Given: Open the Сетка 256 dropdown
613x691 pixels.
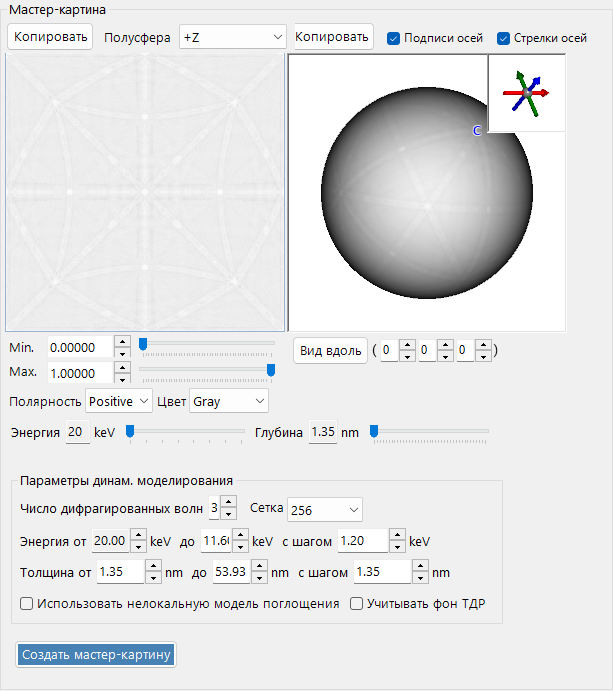Looking at the screenshot, I should pyautogui.click(x=325, y=510).
